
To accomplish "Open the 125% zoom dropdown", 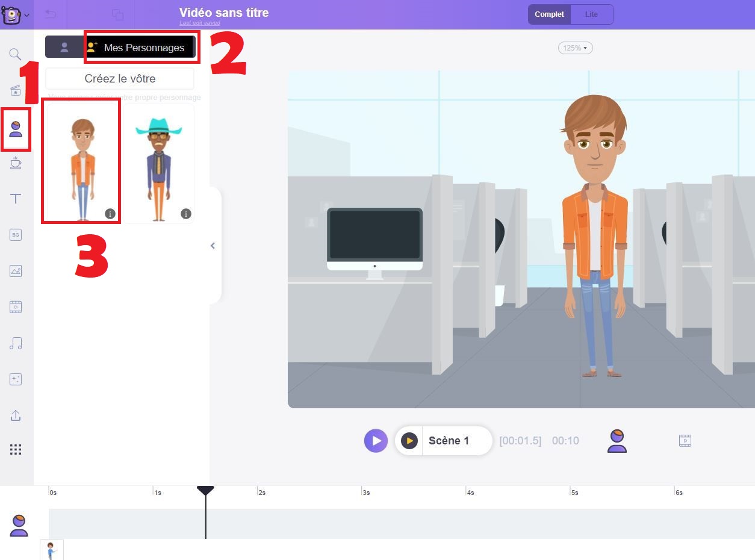I will pos(575,48).
